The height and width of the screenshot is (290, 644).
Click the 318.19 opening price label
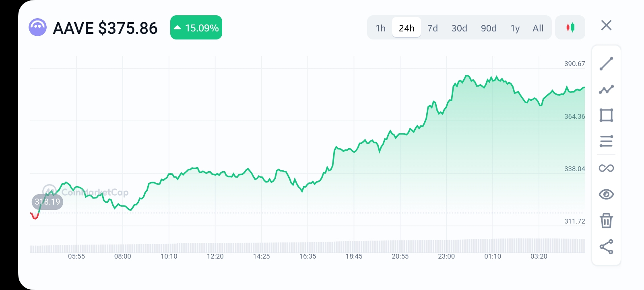pyautogui.click(x=47, y=202)
